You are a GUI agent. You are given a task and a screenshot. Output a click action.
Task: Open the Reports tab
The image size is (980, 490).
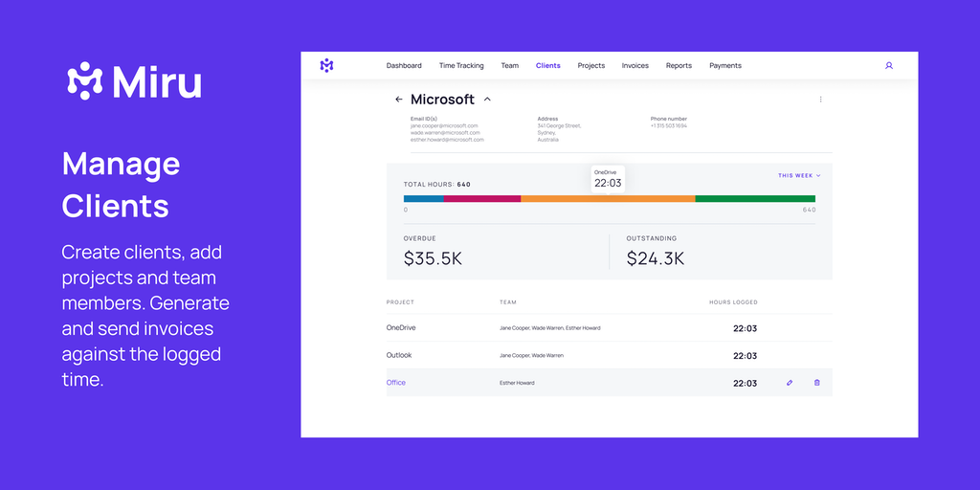coord(679,66)
